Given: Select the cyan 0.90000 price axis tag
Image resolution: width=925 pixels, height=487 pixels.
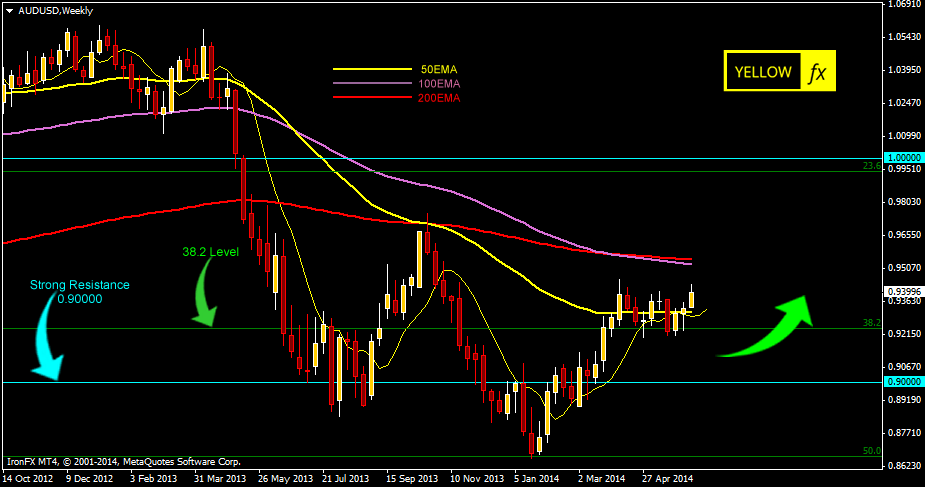Looking at the screenshot, I should [903, 382].
